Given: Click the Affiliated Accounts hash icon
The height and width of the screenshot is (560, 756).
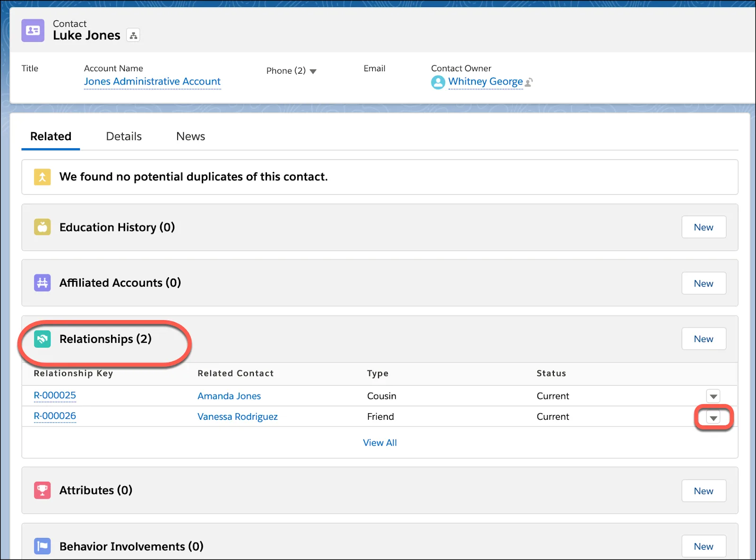Looking at the screenshot, I should tap(42, 283).
